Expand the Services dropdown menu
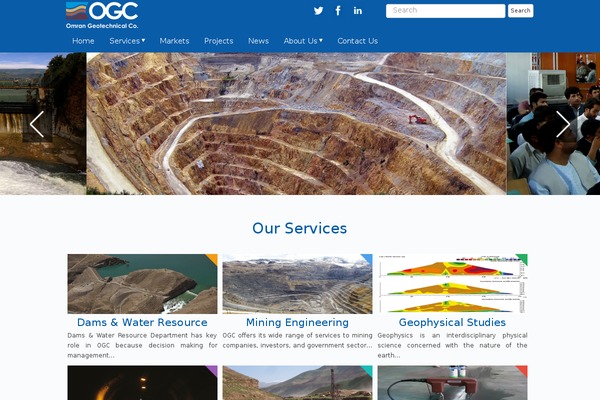 127,41
